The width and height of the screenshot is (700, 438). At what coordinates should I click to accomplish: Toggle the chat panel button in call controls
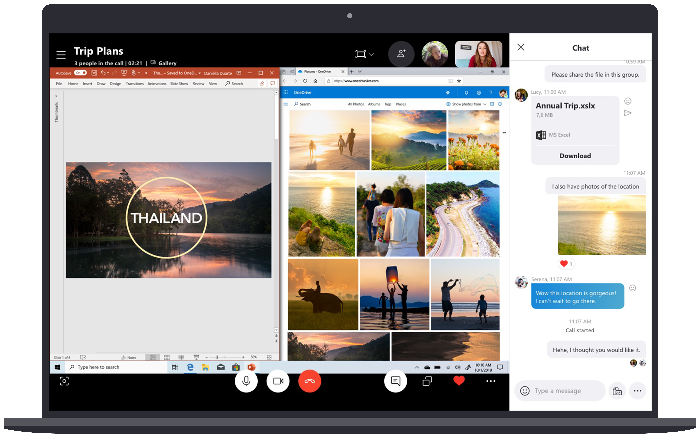[x=396, y=381]
